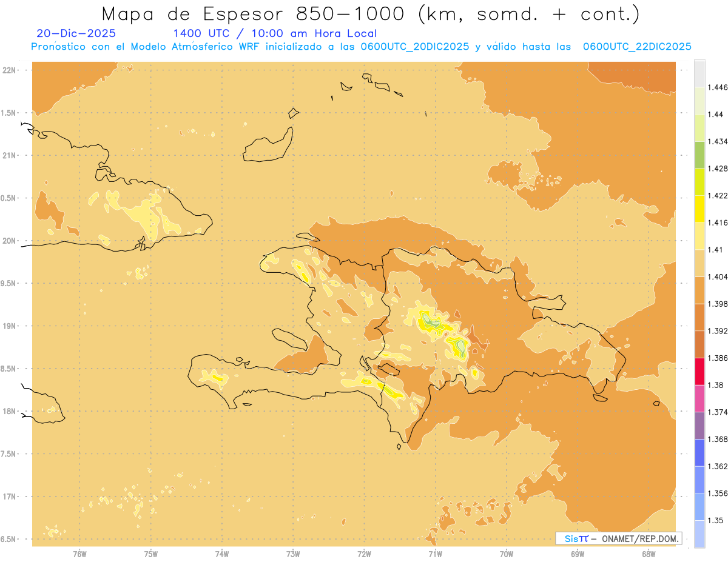The width and height of the screenshot is (728, 562).
Task: Click legend value '1.41'
Action: point(716,250)
